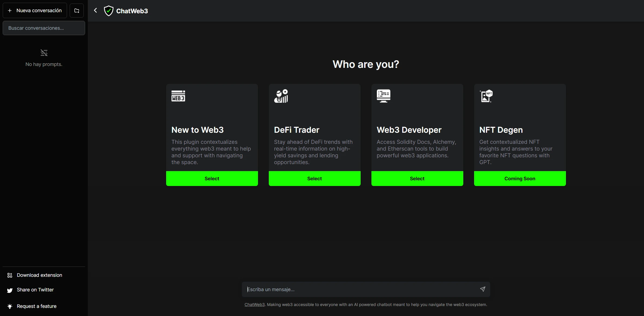Select the DeFi Trader persona
644x316 pixels.
click(315, 179)
